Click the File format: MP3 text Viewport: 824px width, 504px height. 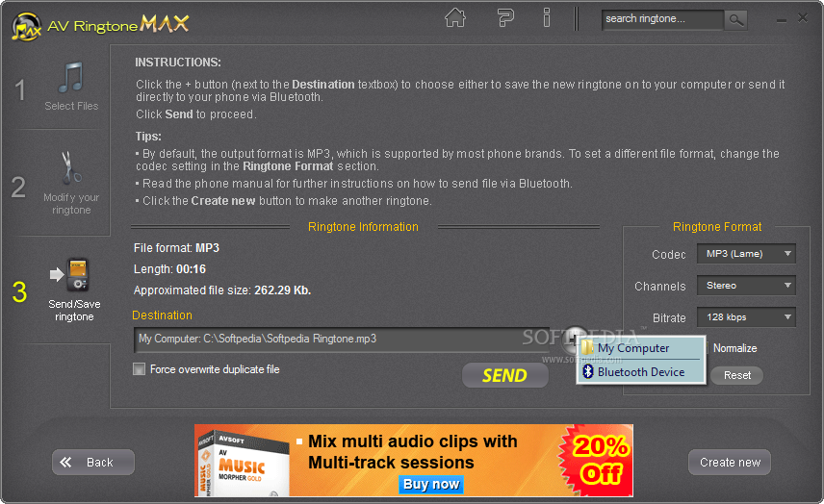point(176,248)
